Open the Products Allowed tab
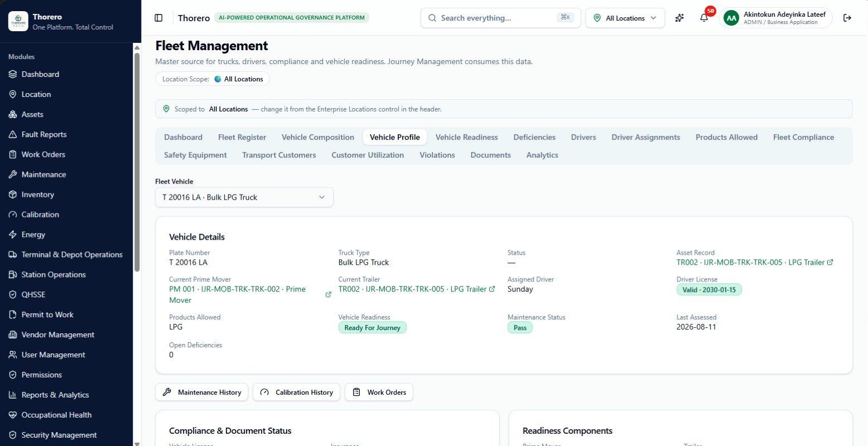 click(726, 137)
